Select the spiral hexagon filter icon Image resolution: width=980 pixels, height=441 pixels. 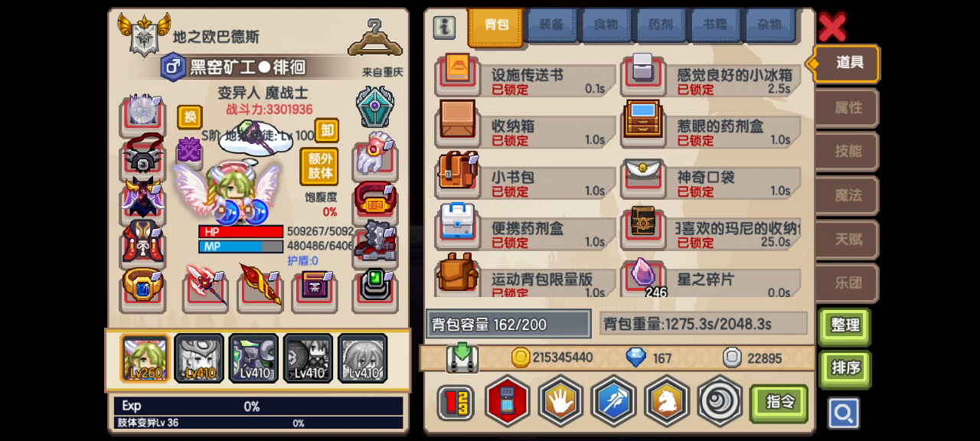(720, 400)
